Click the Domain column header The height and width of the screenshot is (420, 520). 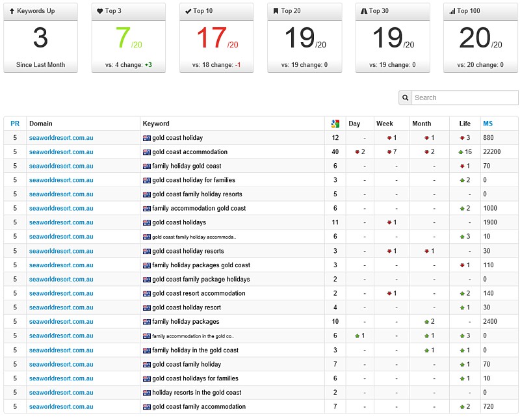click(x=41, y=124)
